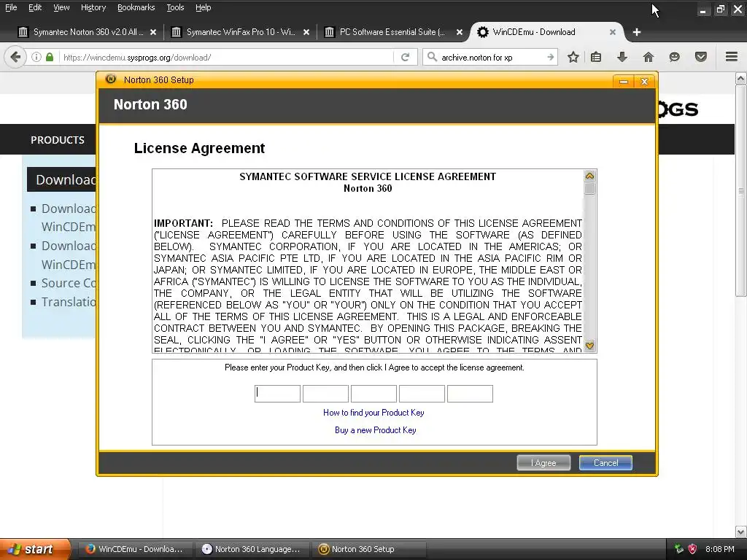Switch to WinCDEmu Firefox taskbar button
Screen dimensions: 747x560
(134, 549)
